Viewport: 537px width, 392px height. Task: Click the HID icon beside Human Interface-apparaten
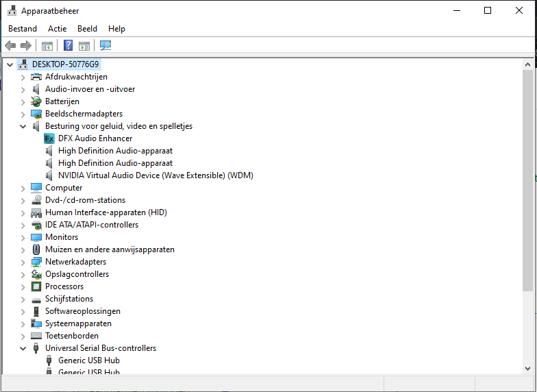tap(36, 212)
